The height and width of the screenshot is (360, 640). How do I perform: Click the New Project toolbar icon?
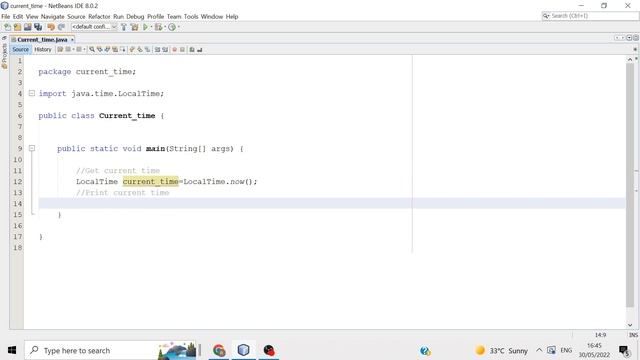click(x=17, y=27)
